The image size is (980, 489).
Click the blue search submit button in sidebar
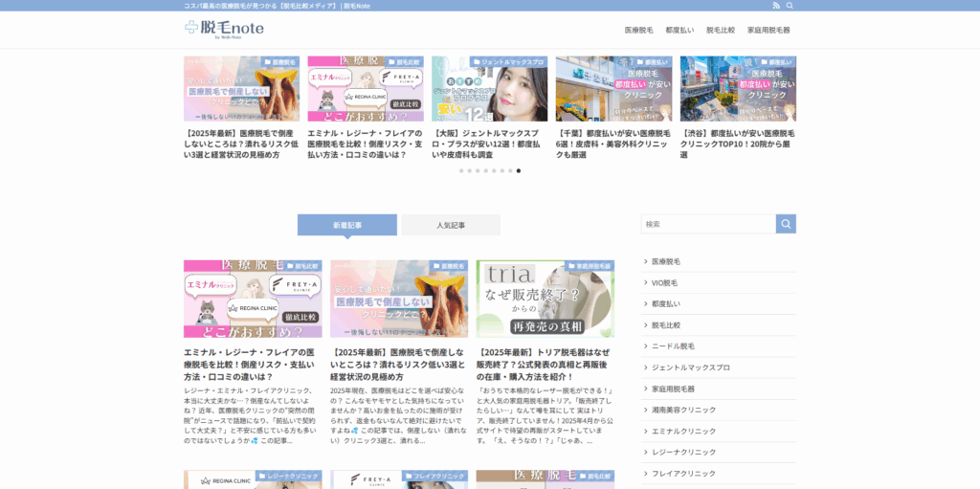(786, 224)
